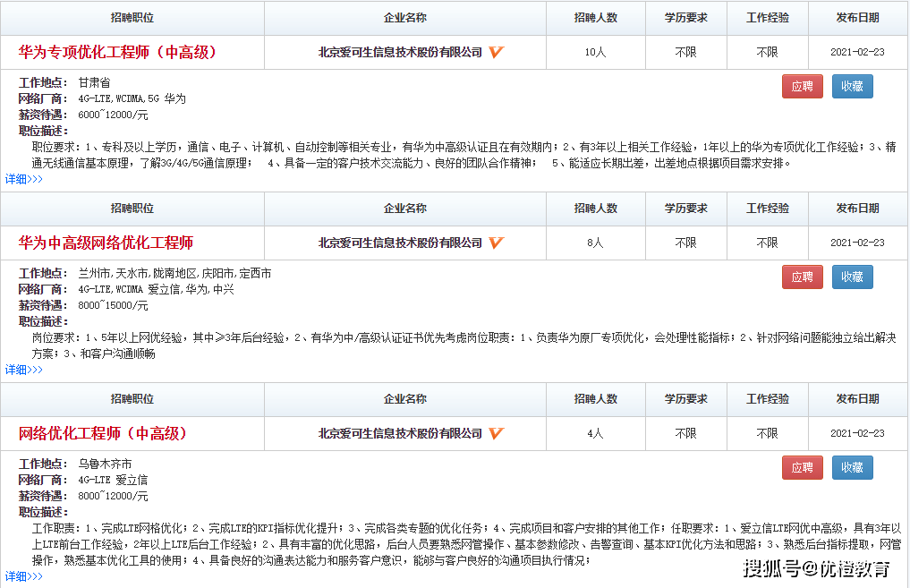The width and height of the screenshot is (910, 588).
Task: Save the 乌鲁木齐市 job using 收藏
Action: [852, 467]
